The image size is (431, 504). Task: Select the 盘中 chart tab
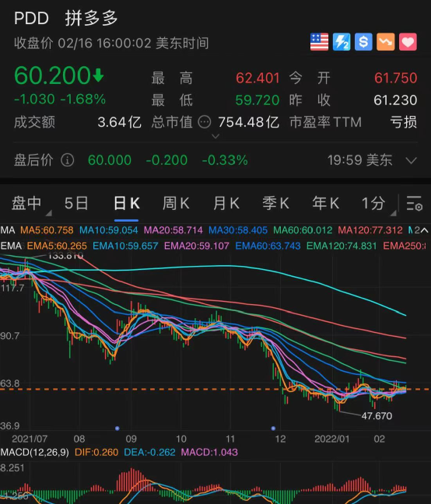[x=26, y=203]
